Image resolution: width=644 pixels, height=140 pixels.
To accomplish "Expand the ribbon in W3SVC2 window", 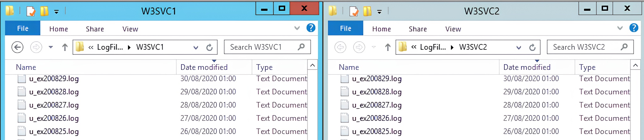I will pyautogui.click(x=620, y=28).
